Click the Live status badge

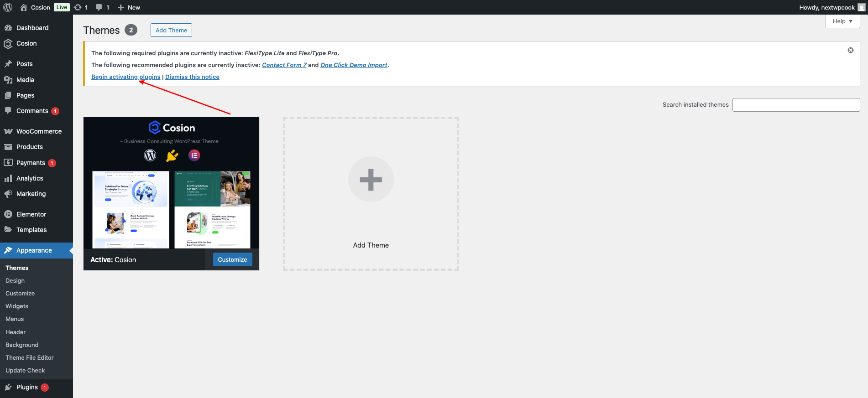point(62,7)
